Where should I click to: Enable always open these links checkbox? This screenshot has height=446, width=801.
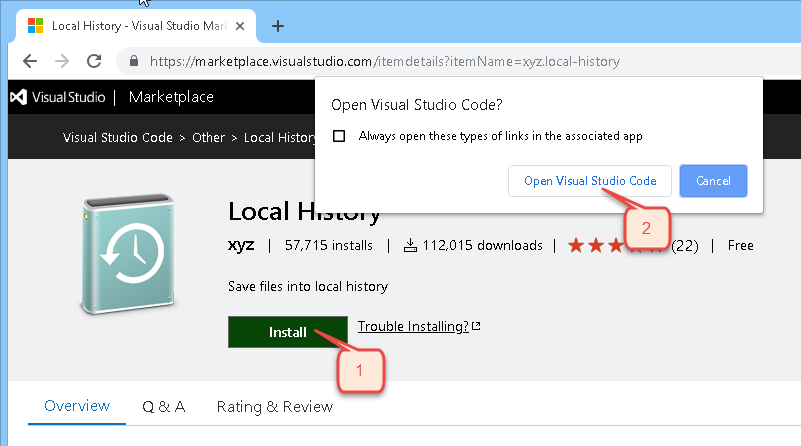coord(339,136)
